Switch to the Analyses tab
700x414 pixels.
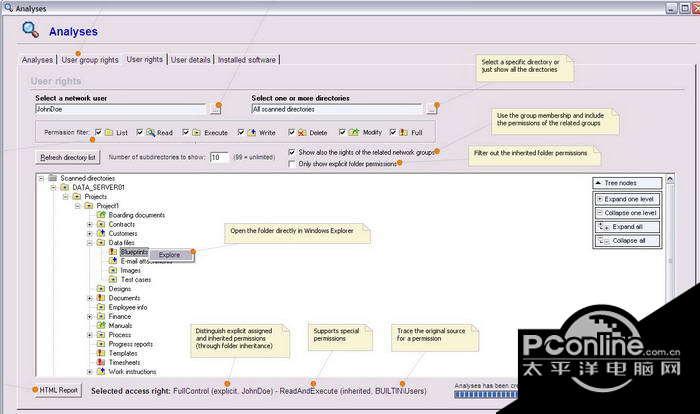point(37,60)
